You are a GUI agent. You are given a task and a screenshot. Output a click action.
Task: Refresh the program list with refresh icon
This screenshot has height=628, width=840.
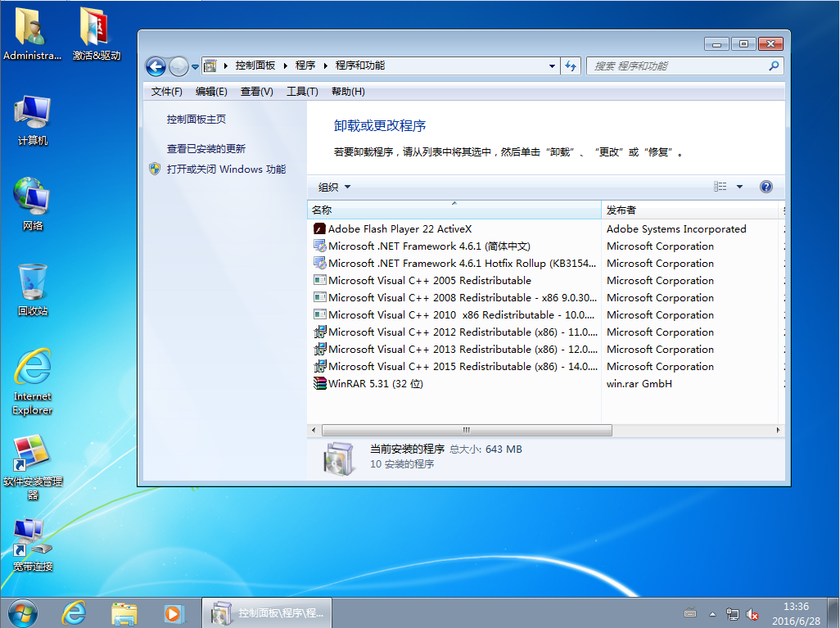coord(571,66)
